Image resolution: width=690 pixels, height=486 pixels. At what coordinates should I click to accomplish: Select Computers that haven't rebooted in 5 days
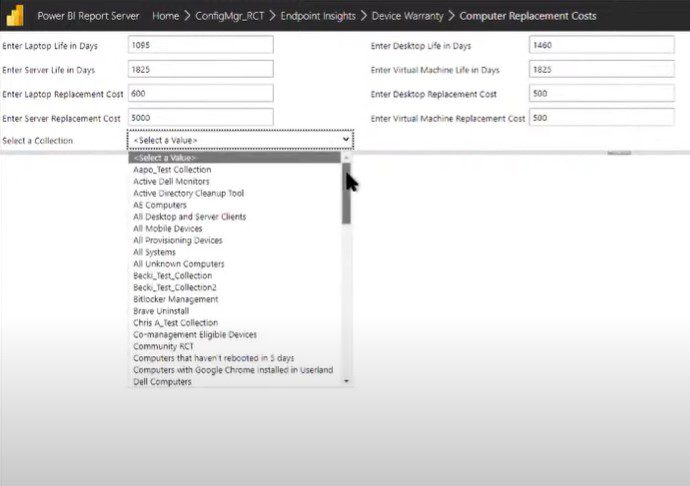(235, 358)
